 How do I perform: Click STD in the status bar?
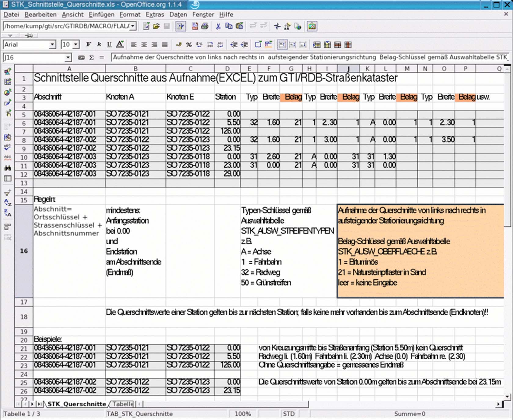point(288,414)
